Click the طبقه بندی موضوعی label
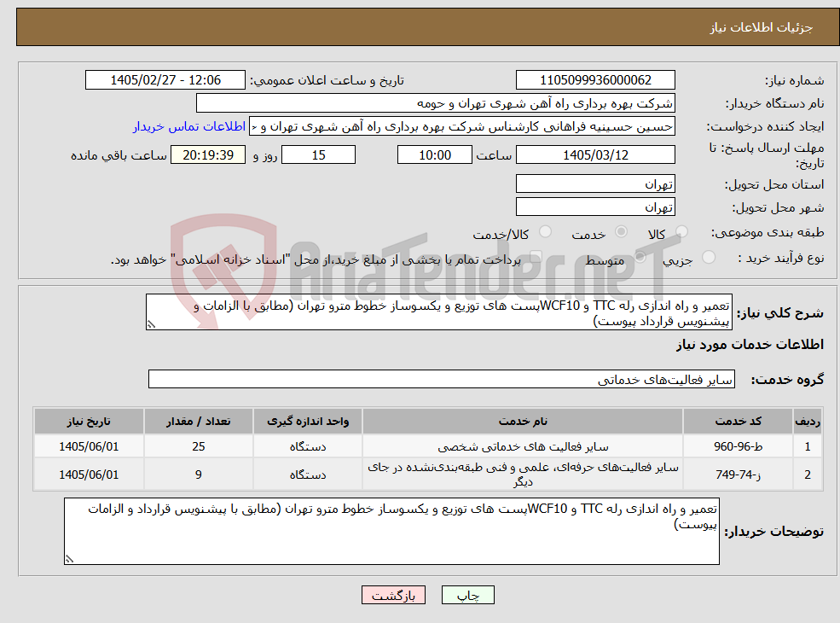This screenshot has height=623, width=840. pyautogui.click(x=768, y=233)
